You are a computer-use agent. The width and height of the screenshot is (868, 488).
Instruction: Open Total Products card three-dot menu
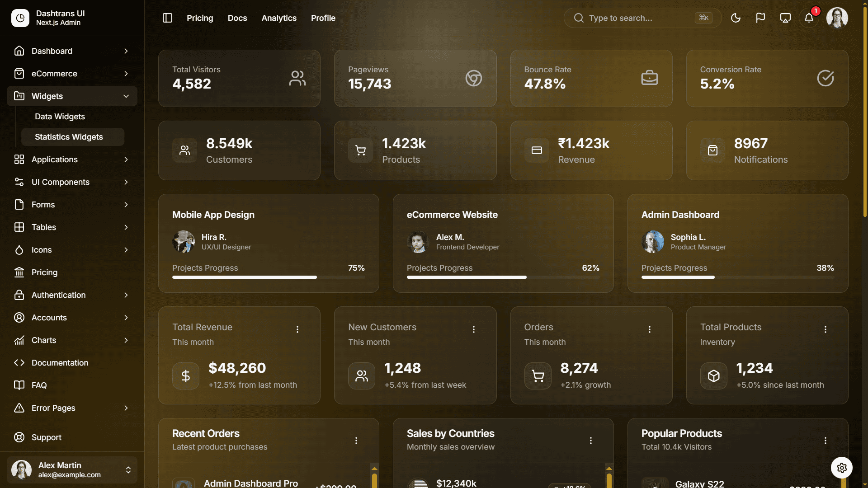tap(826, 329)
